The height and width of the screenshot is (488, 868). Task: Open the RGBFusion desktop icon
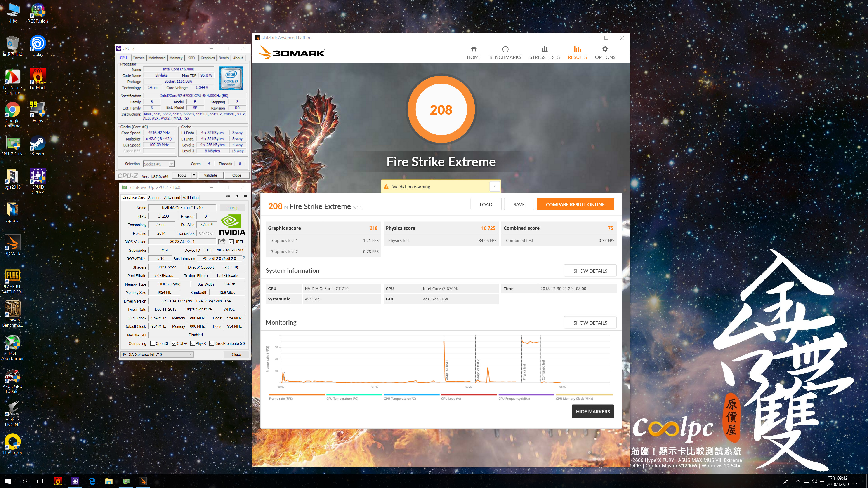pos(38,14)
